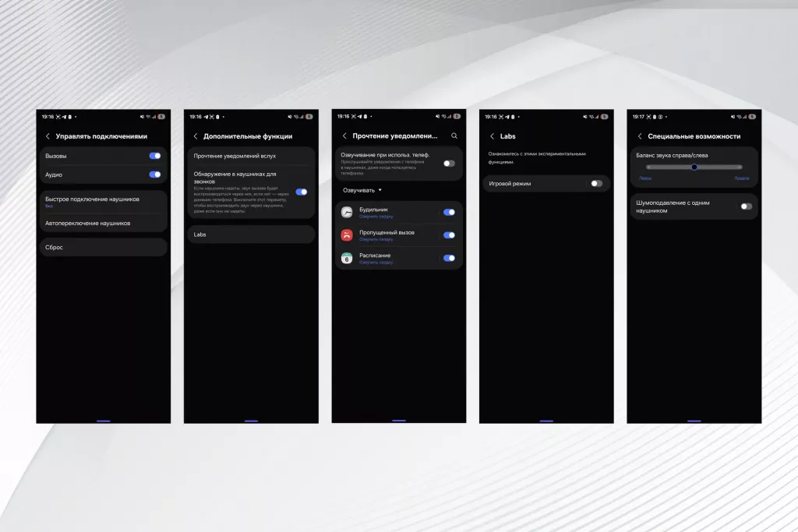This screenshot has height=532, width=798.
Task: Toggle the Вызовы switch
Action: click(155, 156)
